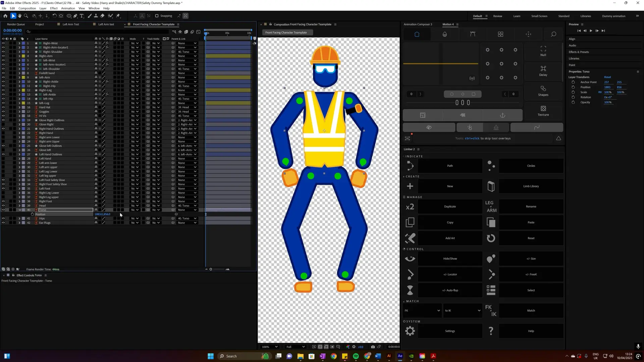Viewport: 644px width, 362px height.
Task: Hide the Right-Wrist layer eye toggle
Action: [3, 43]
